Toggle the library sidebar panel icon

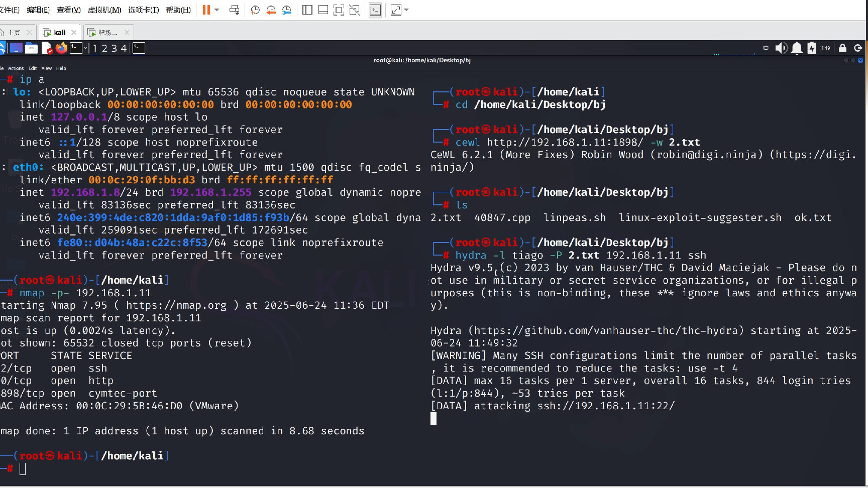click(307, 10)
